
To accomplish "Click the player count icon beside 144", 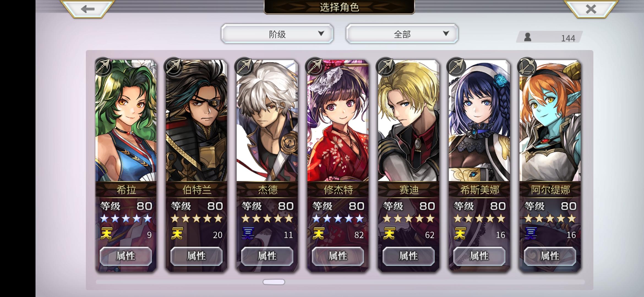I will (x=528, y=37).
